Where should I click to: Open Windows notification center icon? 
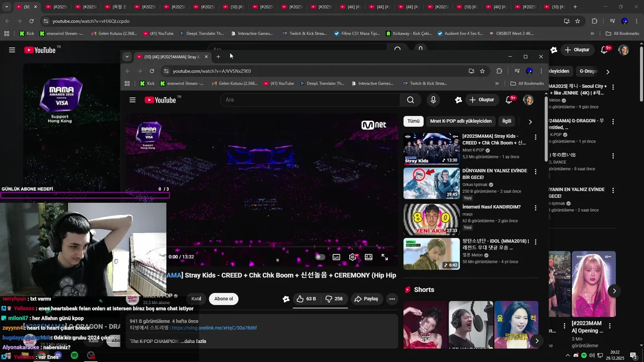(x=633, y=355)
